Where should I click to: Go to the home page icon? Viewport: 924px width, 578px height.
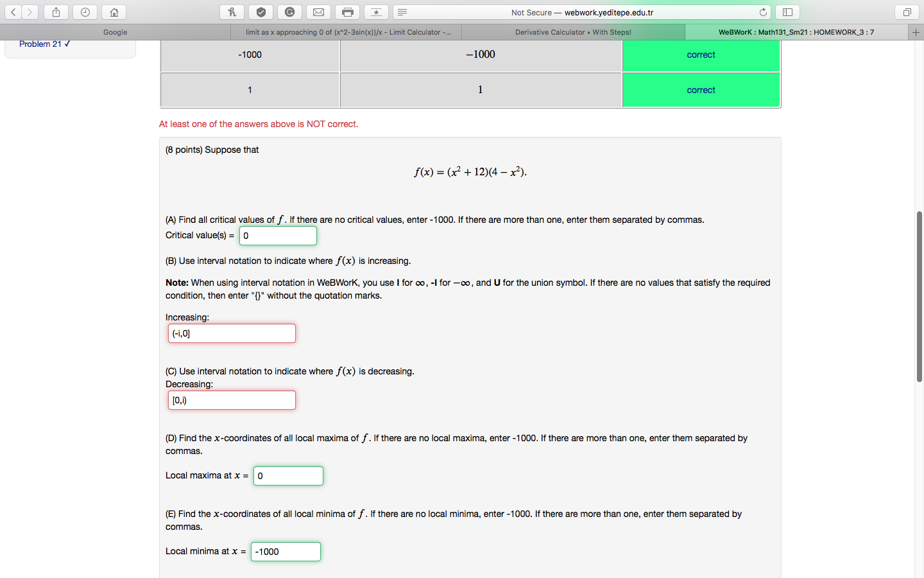click(113, 12)
